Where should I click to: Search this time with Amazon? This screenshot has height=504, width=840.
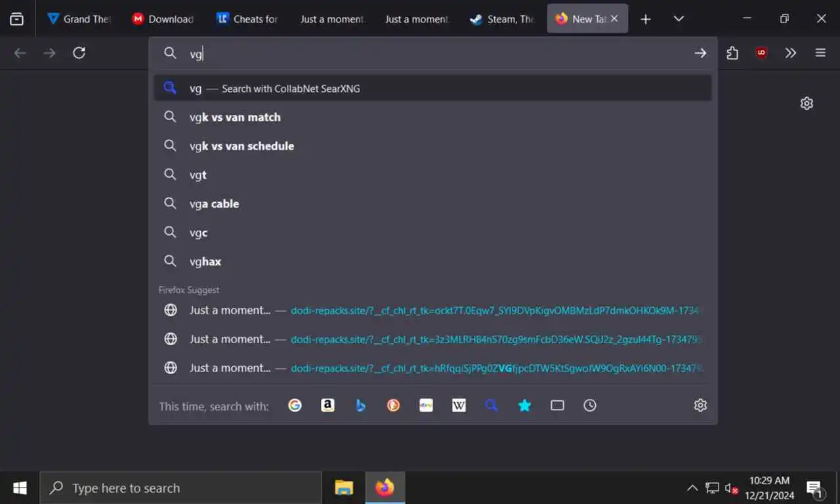coord(328,406)
